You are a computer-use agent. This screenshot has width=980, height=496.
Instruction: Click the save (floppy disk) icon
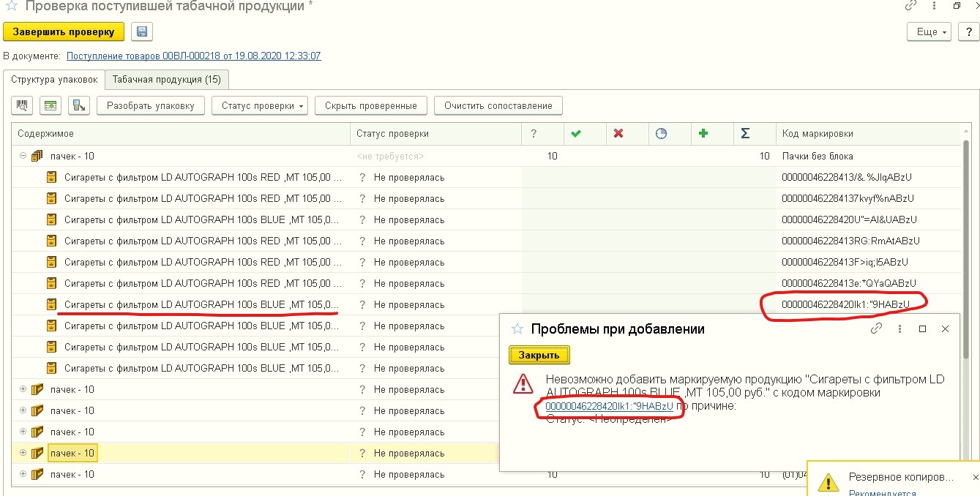click(x=142, y=32)
